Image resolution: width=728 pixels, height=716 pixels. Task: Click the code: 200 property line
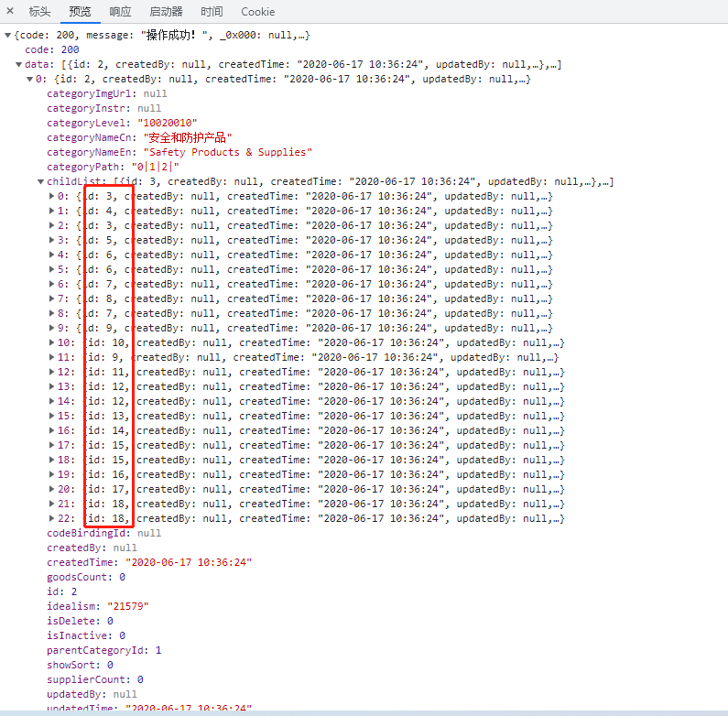point(52,49)
